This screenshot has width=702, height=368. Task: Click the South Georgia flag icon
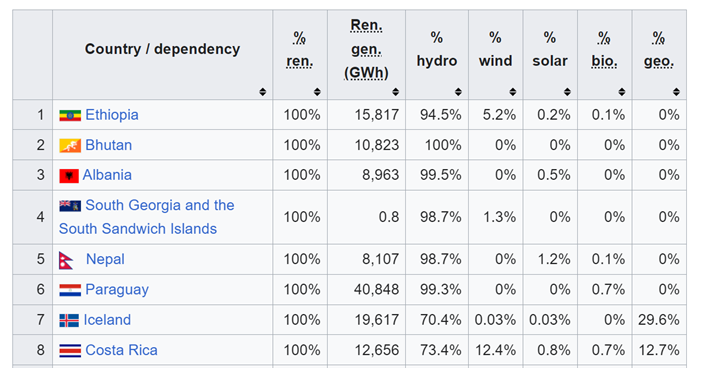[70, 205]
